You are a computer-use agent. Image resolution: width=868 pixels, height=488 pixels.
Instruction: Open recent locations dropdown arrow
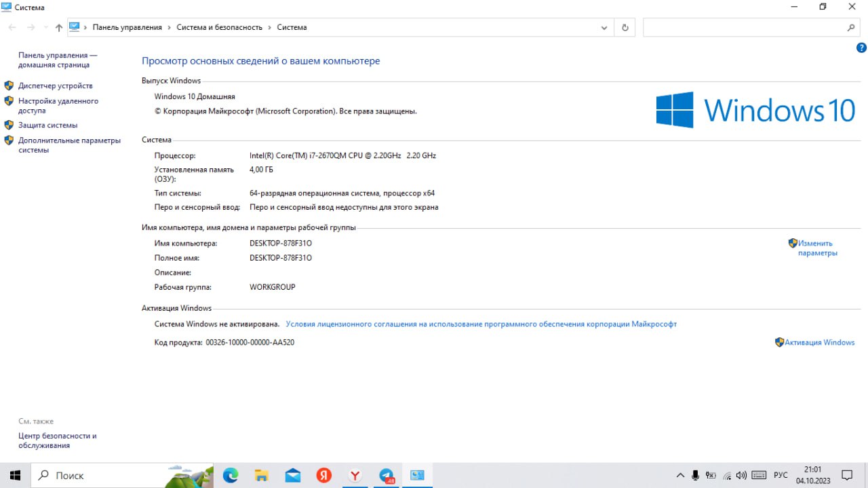tap(45, 27)
